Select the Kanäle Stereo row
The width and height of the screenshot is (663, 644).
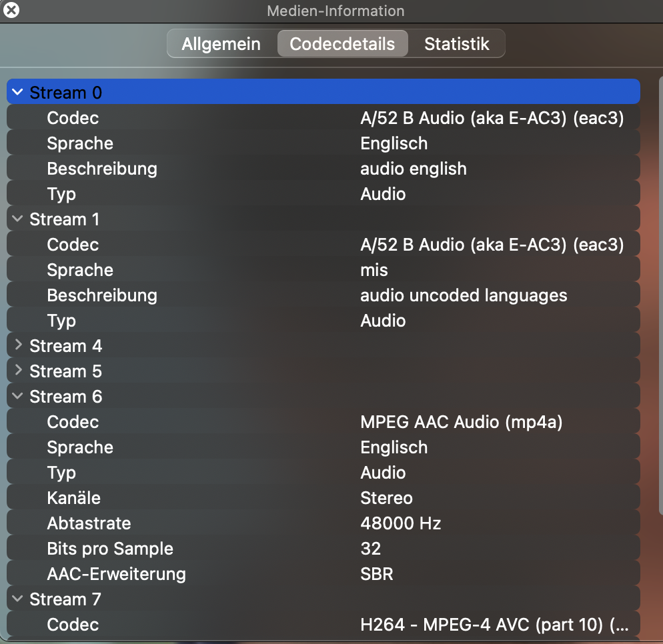pyautogui.click(x=323, y=498)
